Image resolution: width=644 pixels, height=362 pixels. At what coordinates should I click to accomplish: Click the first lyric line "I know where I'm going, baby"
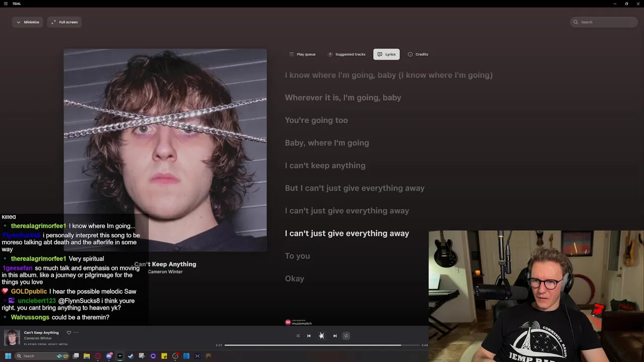[x=389, y=75]
